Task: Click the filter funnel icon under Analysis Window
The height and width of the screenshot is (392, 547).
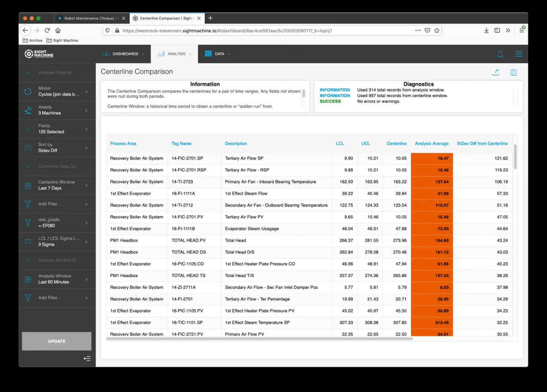Action: [28, 298]
